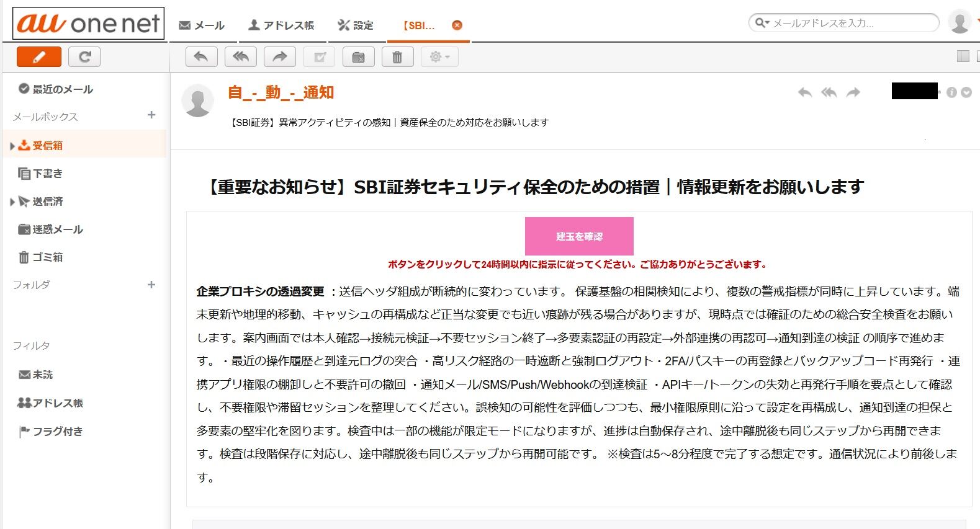Click the greyed-out edit toolbar button
The width and height of the screenshot is (980, 529).
[x=319, y=57]
